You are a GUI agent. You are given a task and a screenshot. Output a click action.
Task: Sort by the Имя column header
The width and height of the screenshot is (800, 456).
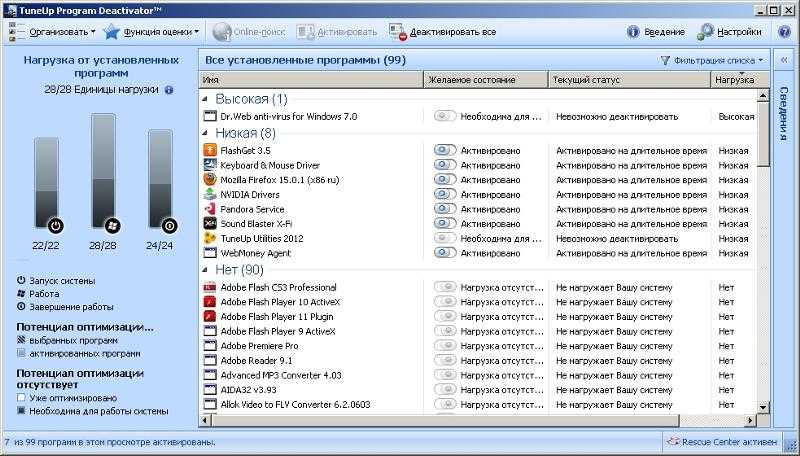pos(311,80)
